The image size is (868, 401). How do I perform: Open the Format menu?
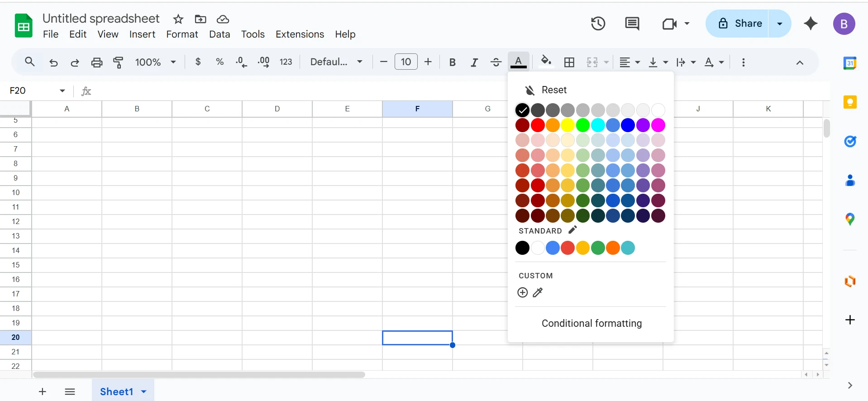[182, 34]
